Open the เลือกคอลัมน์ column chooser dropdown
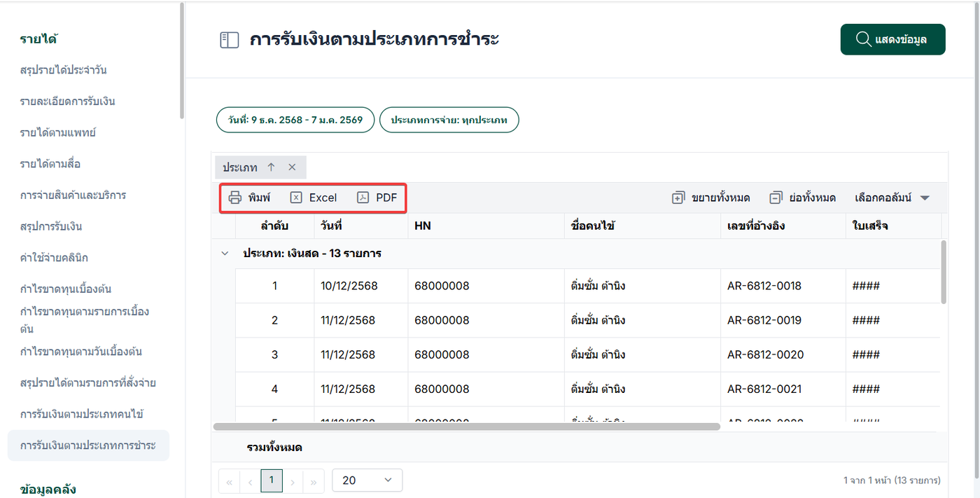980x498 pixels. (892, 198)
